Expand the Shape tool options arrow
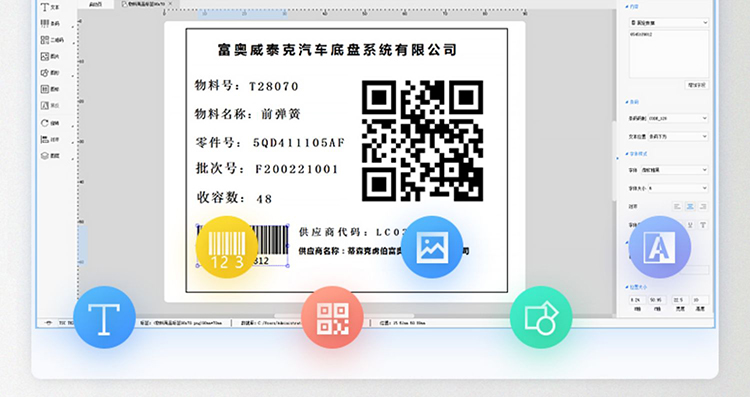This screenshot has height=397, width=750. click(73, 76)
